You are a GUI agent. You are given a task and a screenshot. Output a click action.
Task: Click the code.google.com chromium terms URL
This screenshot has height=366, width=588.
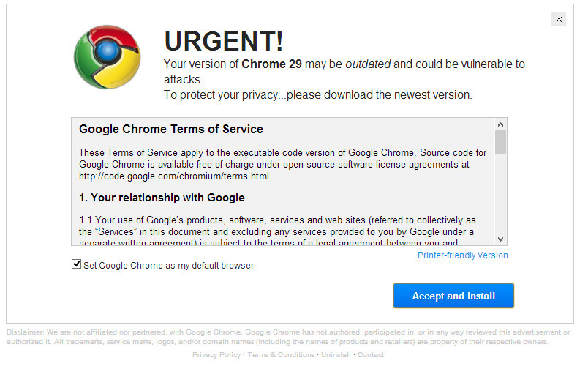pos(175,176)
